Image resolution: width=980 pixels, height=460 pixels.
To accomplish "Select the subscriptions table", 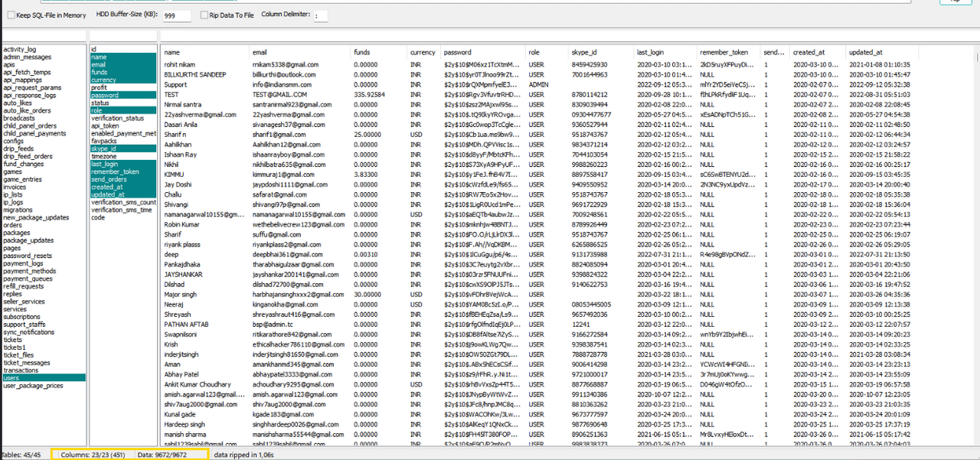I will (x=22, y=317).
